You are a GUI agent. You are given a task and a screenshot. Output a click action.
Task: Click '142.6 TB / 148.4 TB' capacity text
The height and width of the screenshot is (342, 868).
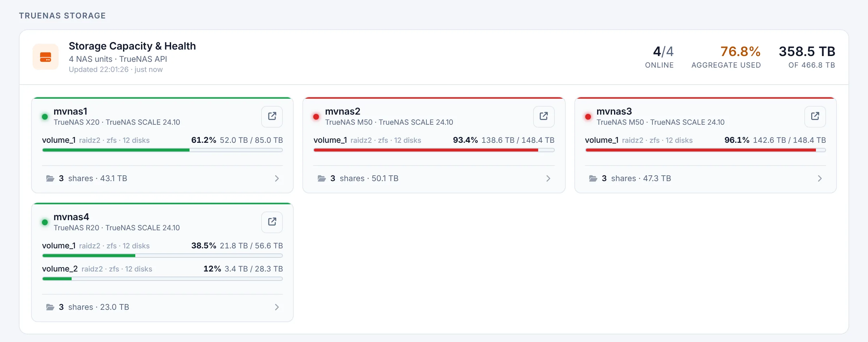tap(790, 140)
